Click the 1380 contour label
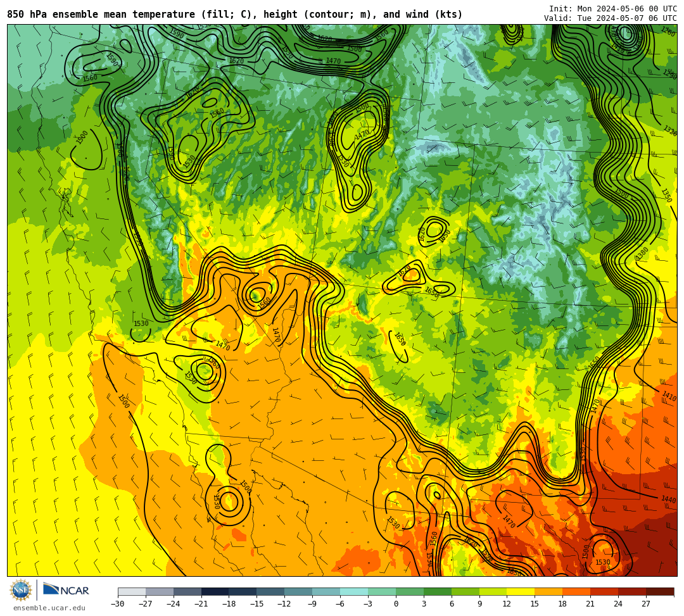The width and height of the screenshot is (684, 616). tap(642, 254)
